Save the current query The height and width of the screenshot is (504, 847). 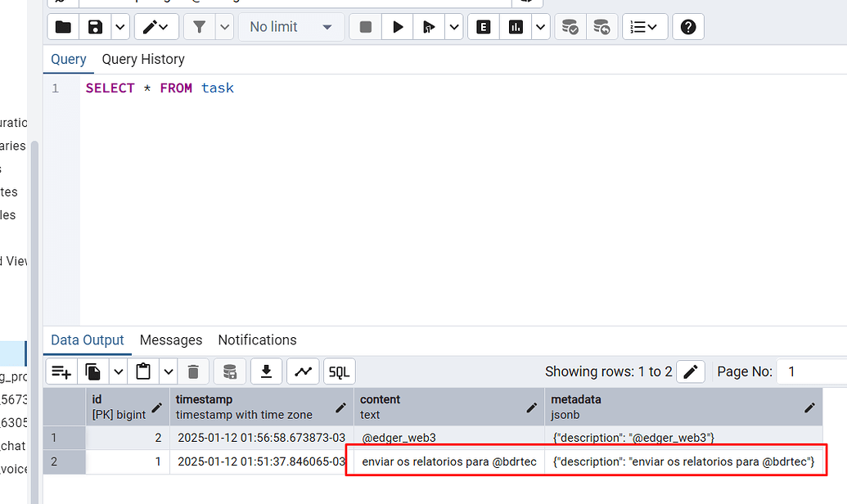94,26
